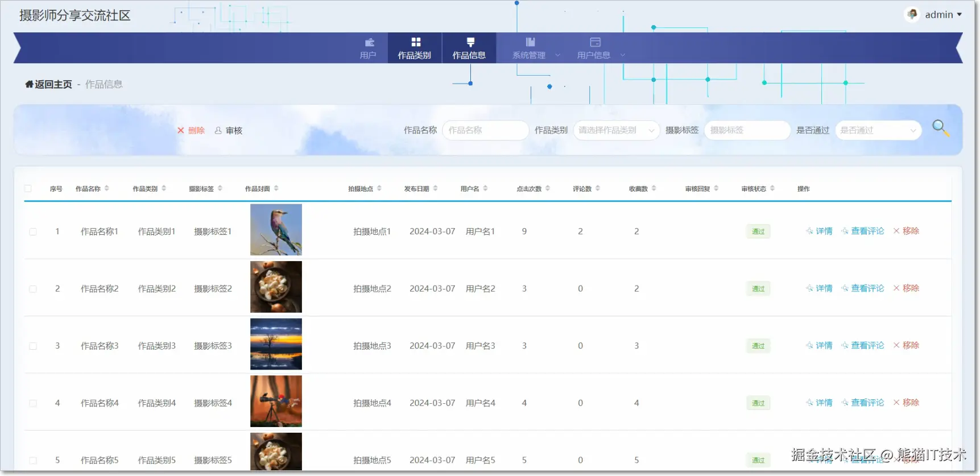Open the sunset cover thumbnail of 作品名称3

(276, 344)
